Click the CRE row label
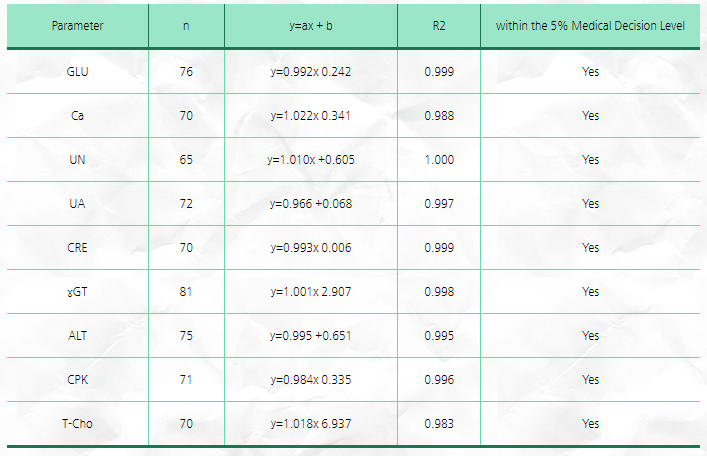The width and height of the screenshot is (707, 456). tap(77, 248)
